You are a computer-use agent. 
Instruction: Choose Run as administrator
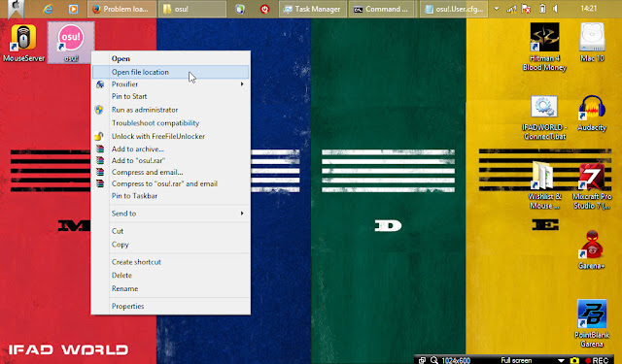click(171, 110)
